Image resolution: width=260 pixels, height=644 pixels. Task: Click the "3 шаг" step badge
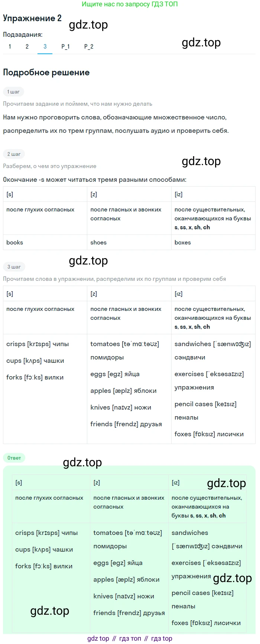coord(14,267)
